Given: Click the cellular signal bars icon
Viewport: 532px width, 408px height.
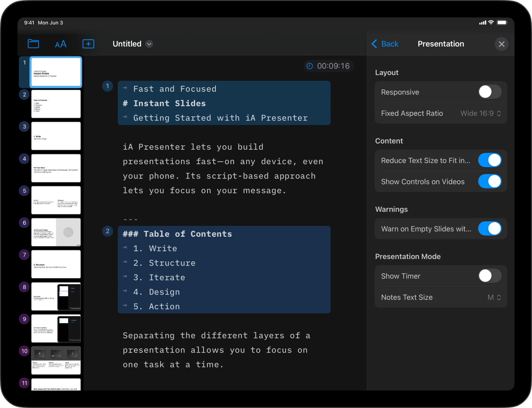Looking at the screenshot, I should [483, 23].
